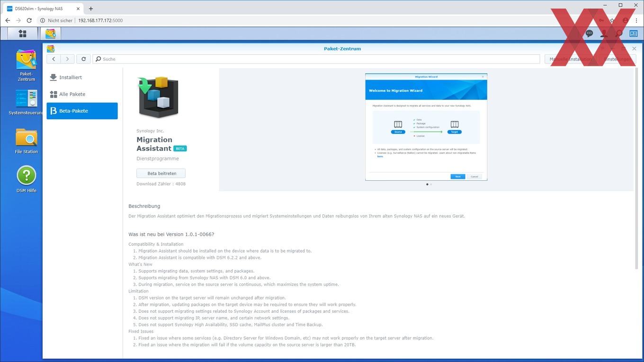This screenshot has width=644, height=362.
Task: Click Manuelle Installation button
Action: [570, 59]
